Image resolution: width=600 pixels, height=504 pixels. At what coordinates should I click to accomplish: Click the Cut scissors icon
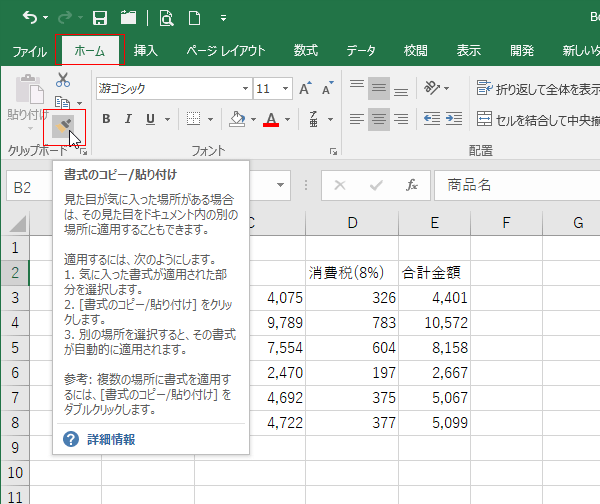pos(63,80)
